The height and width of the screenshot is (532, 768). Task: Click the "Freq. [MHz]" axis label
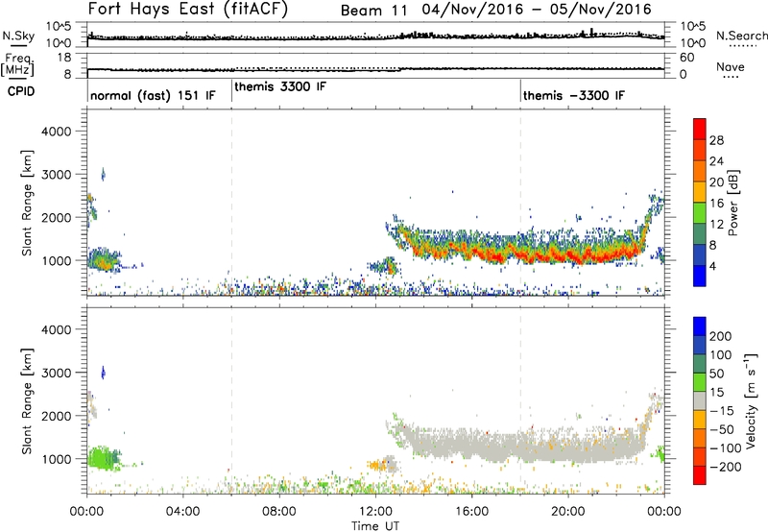tap(18, 64)
